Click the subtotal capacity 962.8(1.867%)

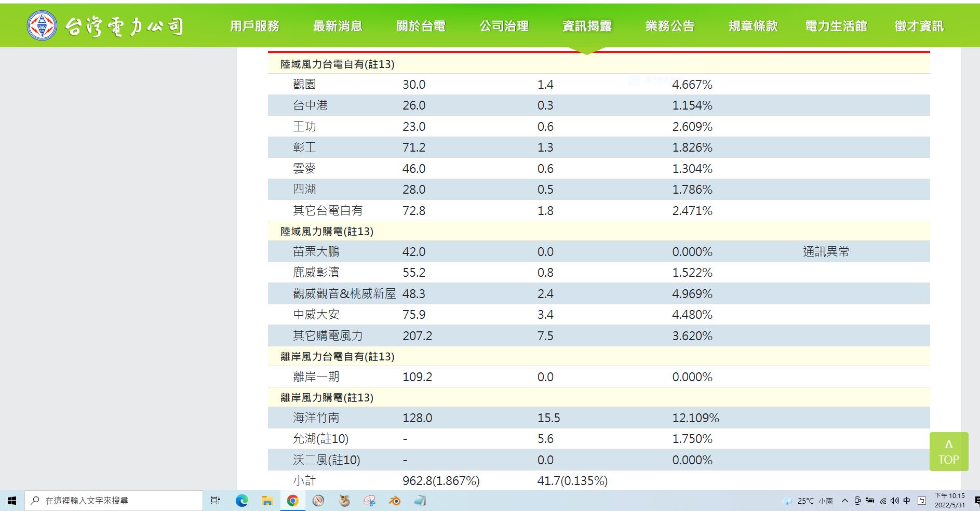pos(441,481)
